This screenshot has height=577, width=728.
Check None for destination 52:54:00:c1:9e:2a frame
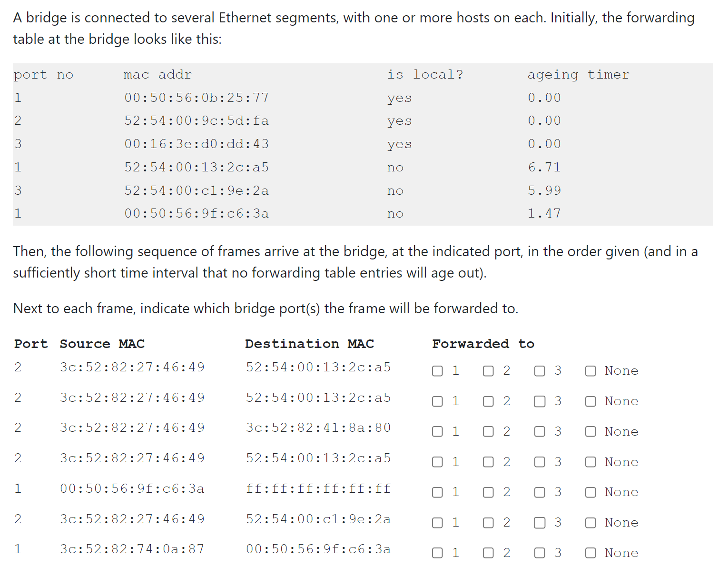pyautogui.click(x=590, y=522)
